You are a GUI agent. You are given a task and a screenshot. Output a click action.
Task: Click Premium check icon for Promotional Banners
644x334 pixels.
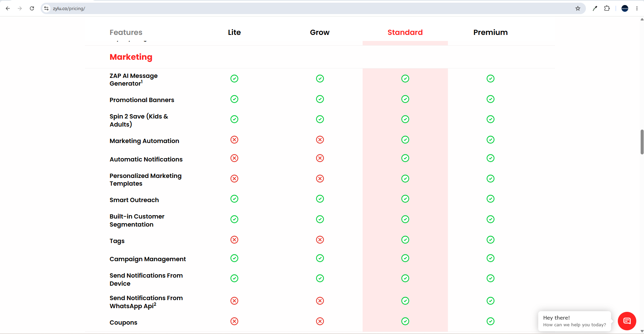coord(491,99)
